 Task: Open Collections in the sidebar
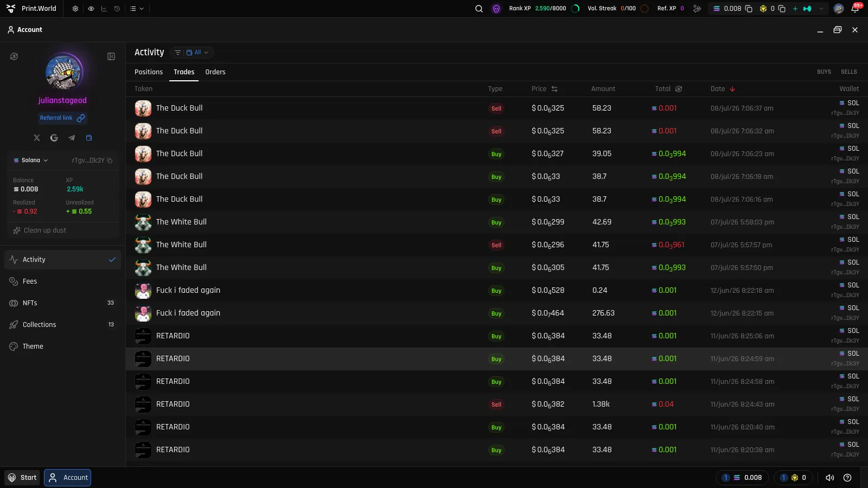tap(63, 325)
